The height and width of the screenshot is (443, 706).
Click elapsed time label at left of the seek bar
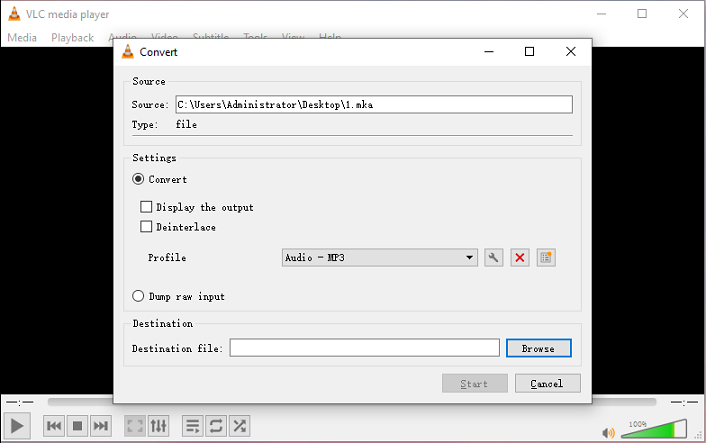point(20,402)
